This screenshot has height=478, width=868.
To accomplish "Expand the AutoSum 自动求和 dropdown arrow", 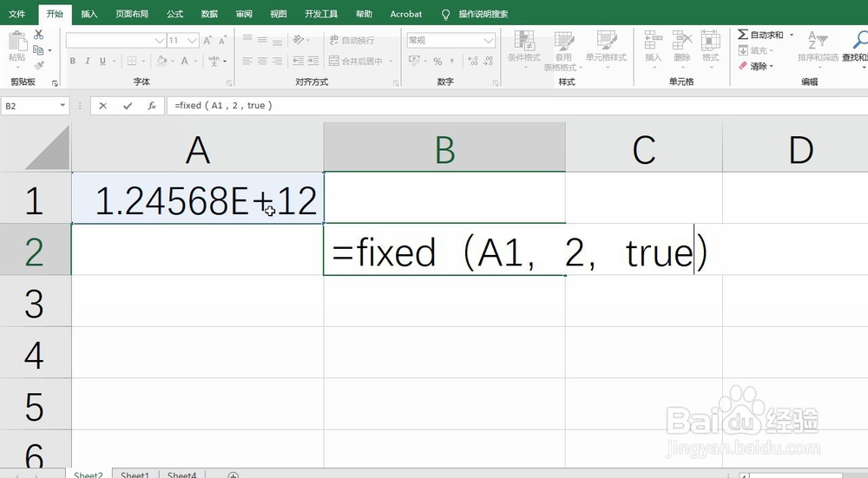I will (x=792, y=35).
